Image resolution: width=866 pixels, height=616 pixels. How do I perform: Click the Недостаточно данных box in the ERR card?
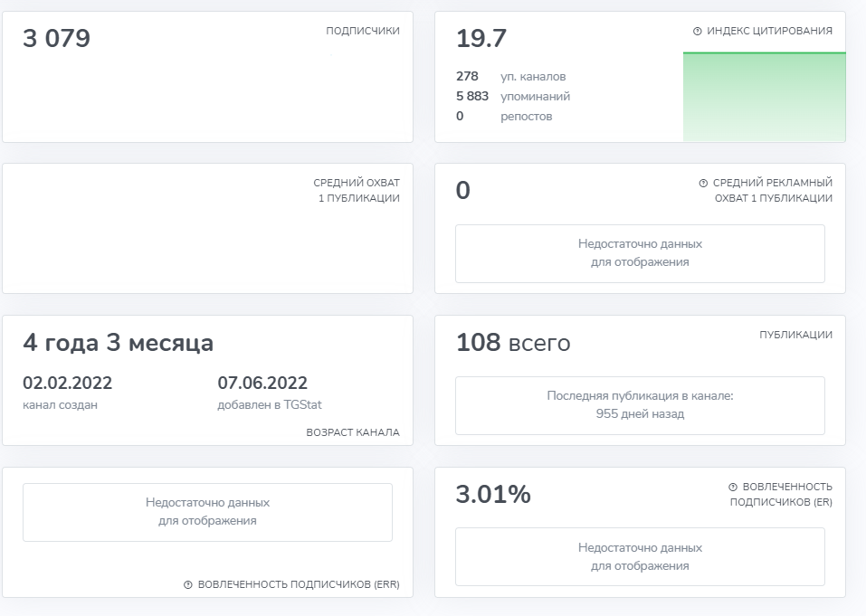207,512
